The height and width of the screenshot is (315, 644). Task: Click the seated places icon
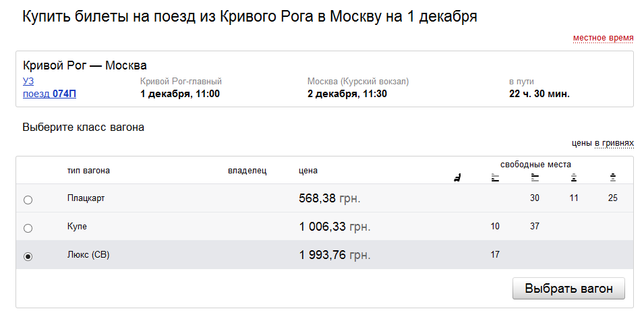(x=457, y=178)
